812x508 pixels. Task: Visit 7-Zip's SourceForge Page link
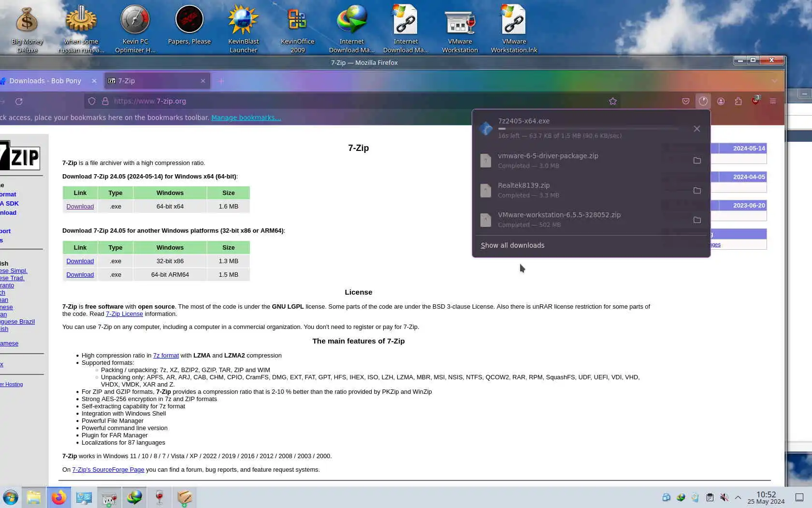pos(108,470)
